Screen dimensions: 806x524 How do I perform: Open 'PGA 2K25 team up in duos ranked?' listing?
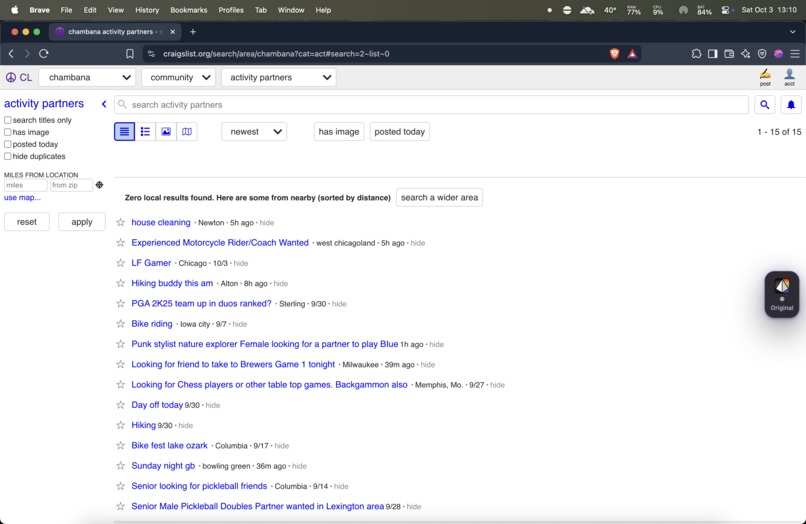click(x=202, y=303)
